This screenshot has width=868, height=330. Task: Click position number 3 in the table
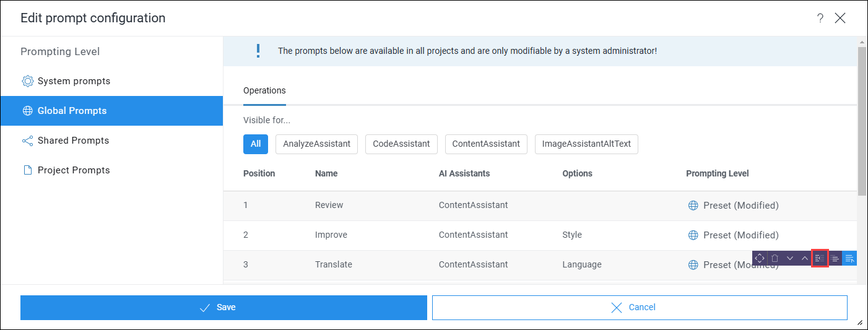(246, 265)
